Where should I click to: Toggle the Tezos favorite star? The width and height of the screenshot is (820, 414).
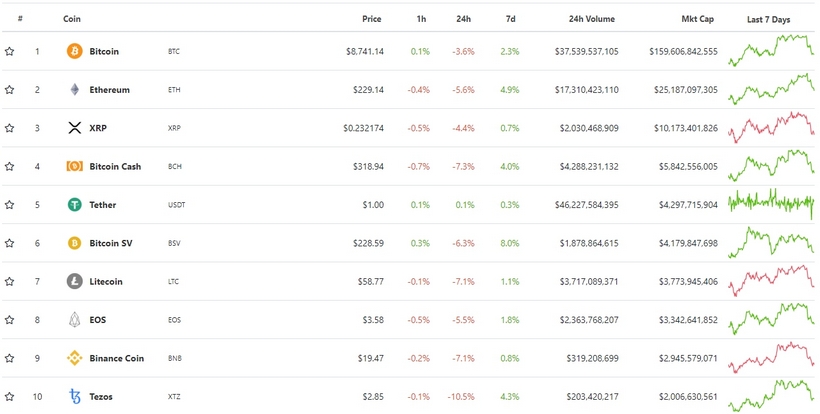pos(9,396)
